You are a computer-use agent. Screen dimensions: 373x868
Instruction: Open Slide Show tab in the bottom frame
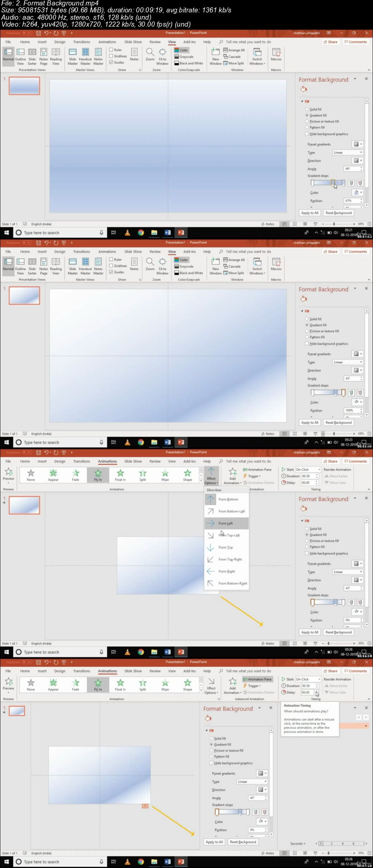click(x=133, y=671)
